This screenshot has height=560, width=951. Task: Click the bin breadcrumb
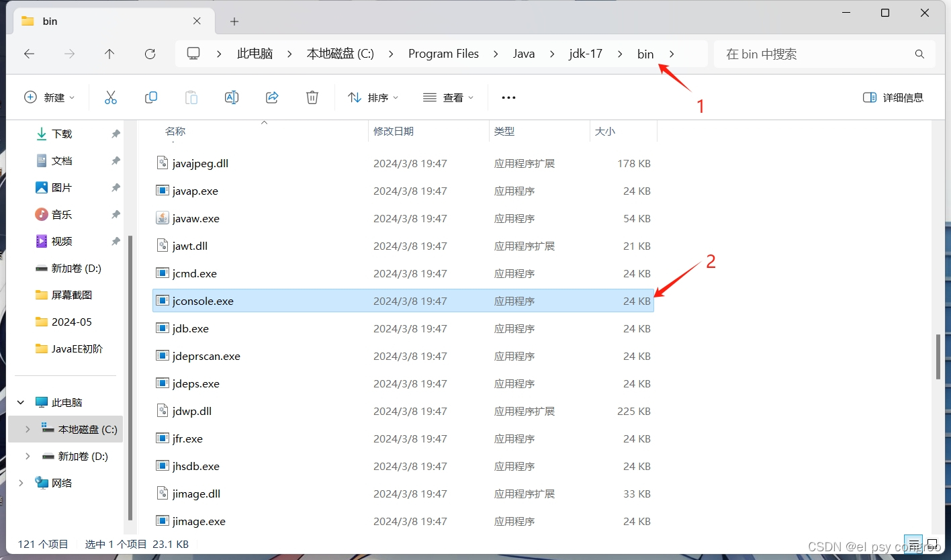(645, 54)
